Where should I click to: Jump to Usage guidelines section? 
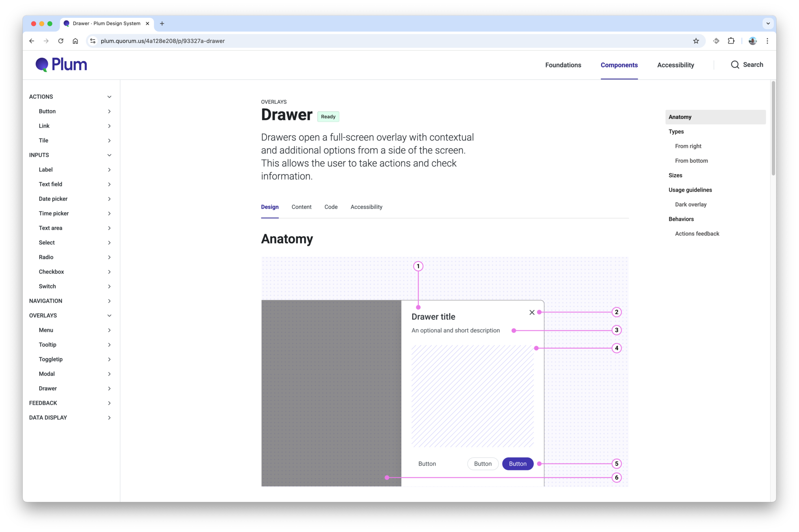(x=690, y=190)
